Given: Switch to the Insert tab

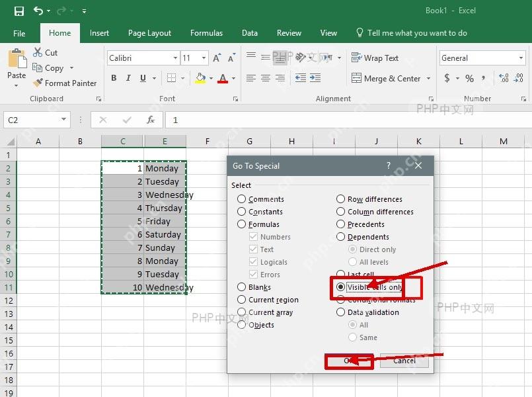Looking at the screenshot, I should click(99, 33).
